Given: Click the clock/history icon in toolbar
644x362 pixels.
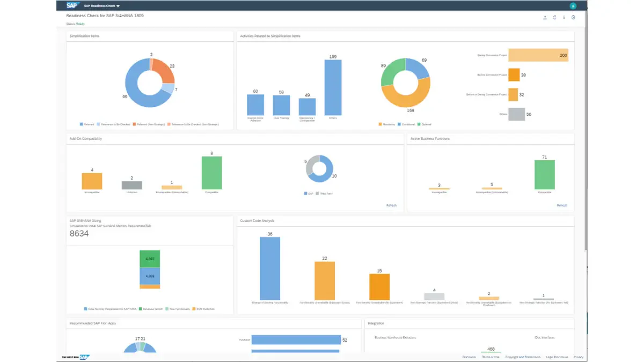Looking at the screenshot, I should 574,18.
